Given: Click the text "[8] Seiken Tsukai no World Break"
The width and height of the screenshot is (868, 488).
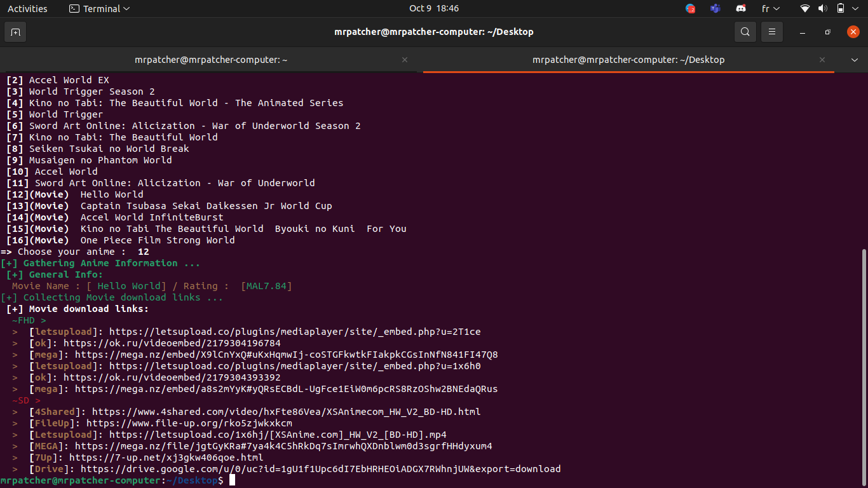Looking at the screenshot, I should 98,149.
